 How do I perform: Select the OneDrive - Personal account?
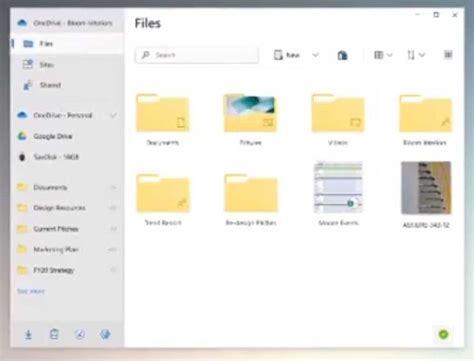(x=63, y=115)
